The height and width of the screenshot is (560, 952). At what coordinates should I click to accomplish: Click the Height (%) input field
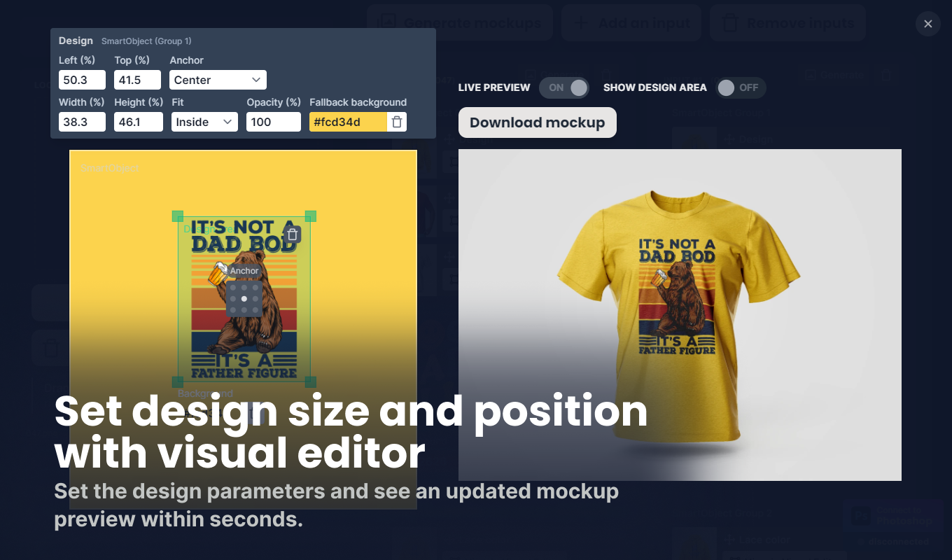coord(138,122)
